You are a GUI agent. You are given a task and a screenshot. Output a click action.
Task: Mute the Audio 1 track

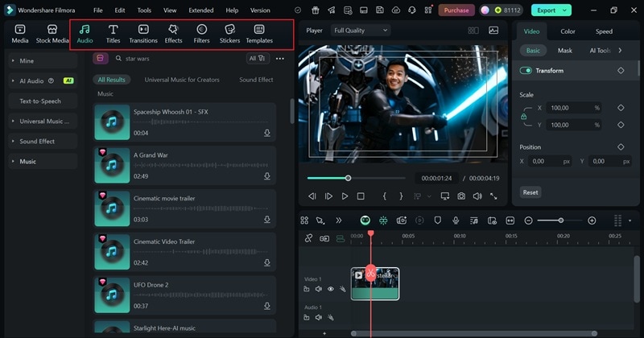pos(319,317)
